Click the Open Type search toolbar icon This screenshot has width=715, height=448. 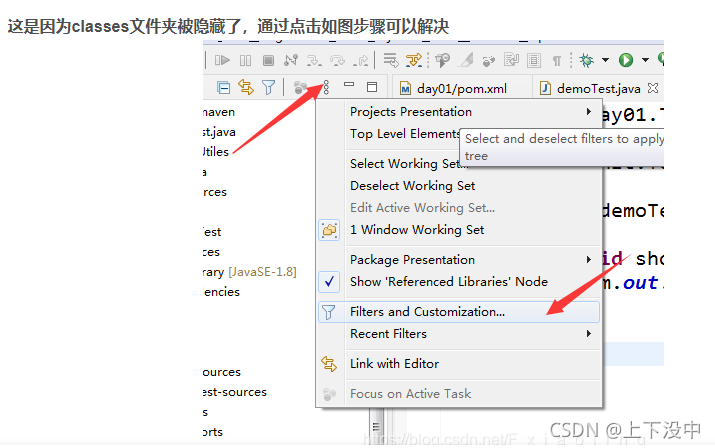tap(442, 60)
